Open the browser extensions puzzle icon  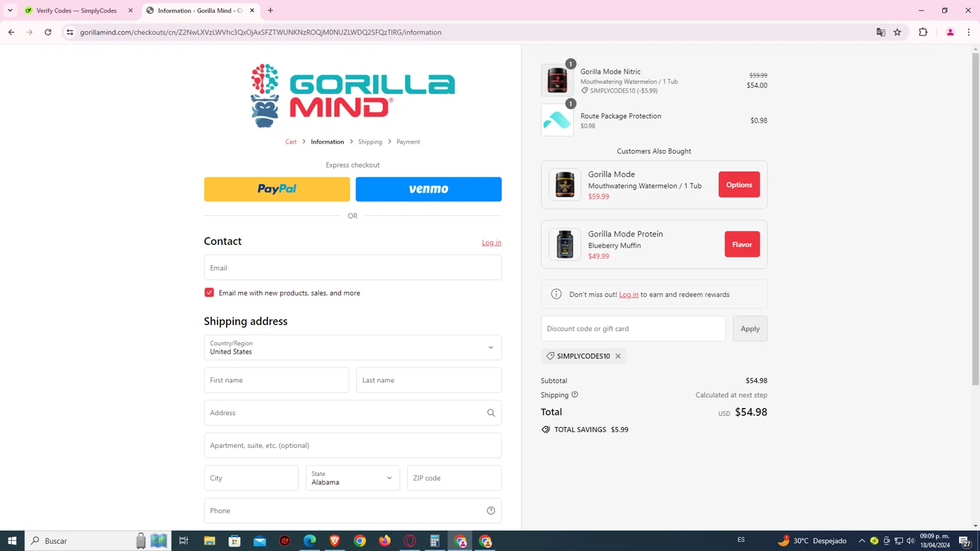(923, 32)
